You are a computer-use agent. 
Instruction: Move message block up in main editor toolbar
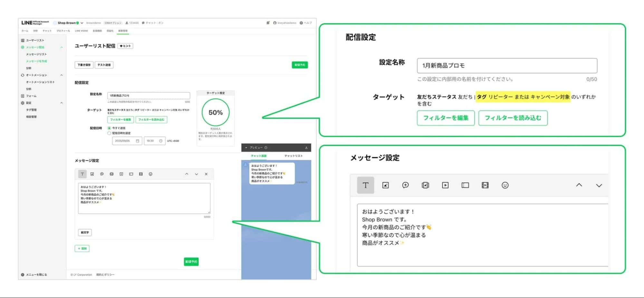tap(187, 174)
